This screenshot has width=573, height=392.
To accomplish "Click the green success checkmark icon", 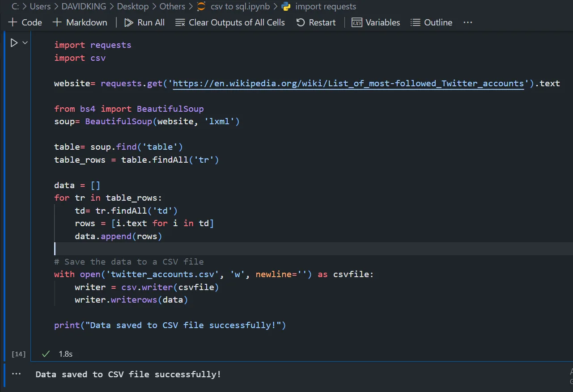I will click(x=45, y=354).
